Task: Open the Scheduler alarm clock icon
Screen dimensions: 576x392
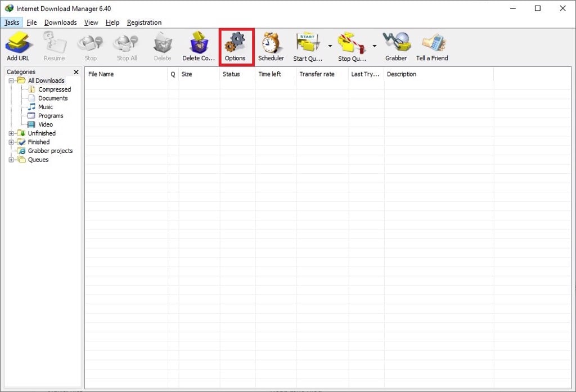Action: 271,43
